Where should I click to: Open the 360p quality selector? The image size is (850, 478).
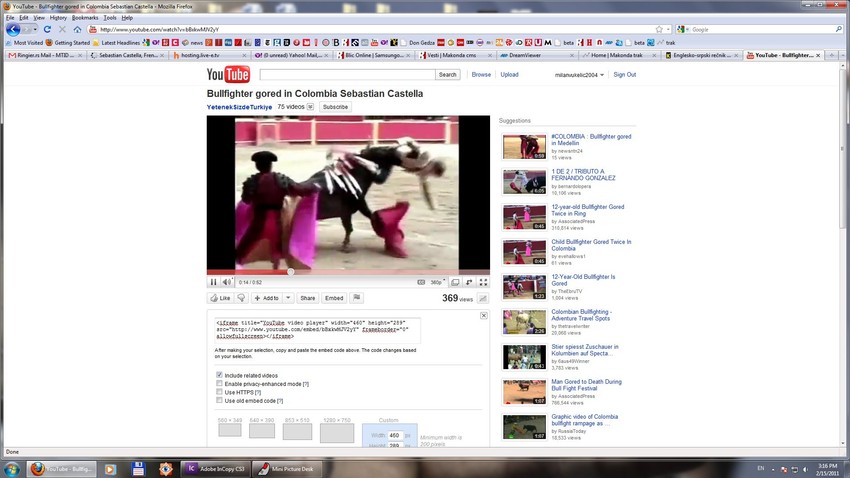tap(436, 282)
